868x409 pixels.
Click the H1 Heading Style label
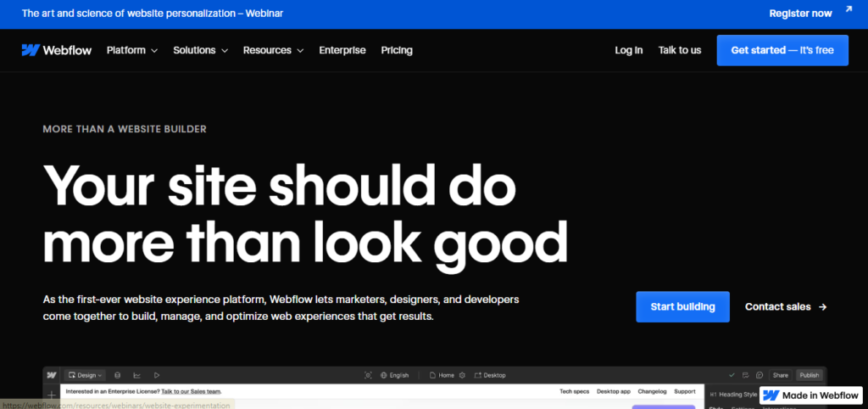point(733,394)
